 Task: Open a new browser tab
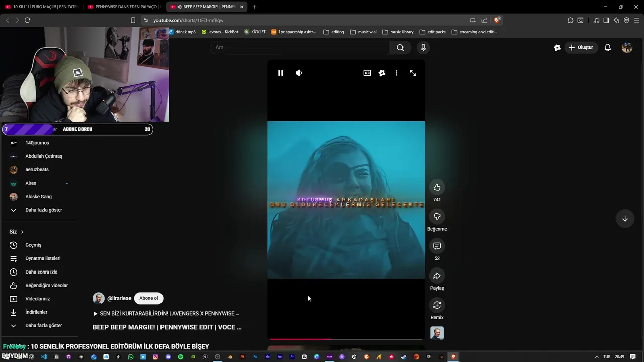[x=254, y=7]
